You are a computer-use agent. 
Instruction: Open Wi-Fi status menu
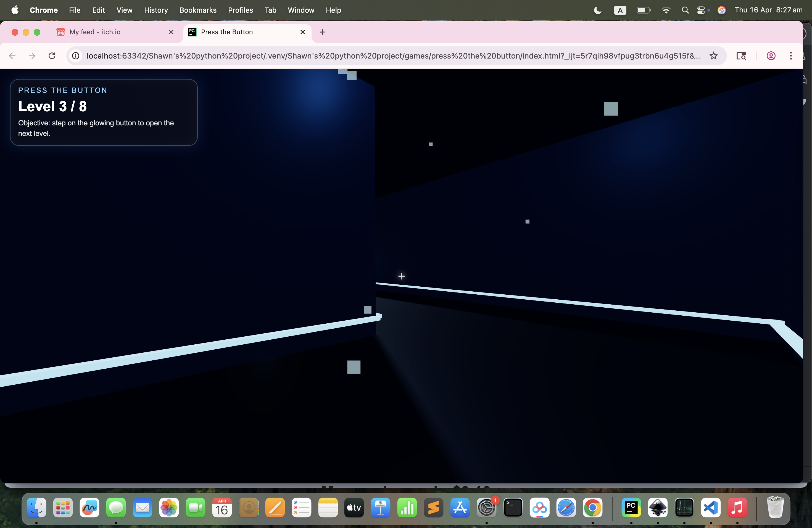pos(666,10)
